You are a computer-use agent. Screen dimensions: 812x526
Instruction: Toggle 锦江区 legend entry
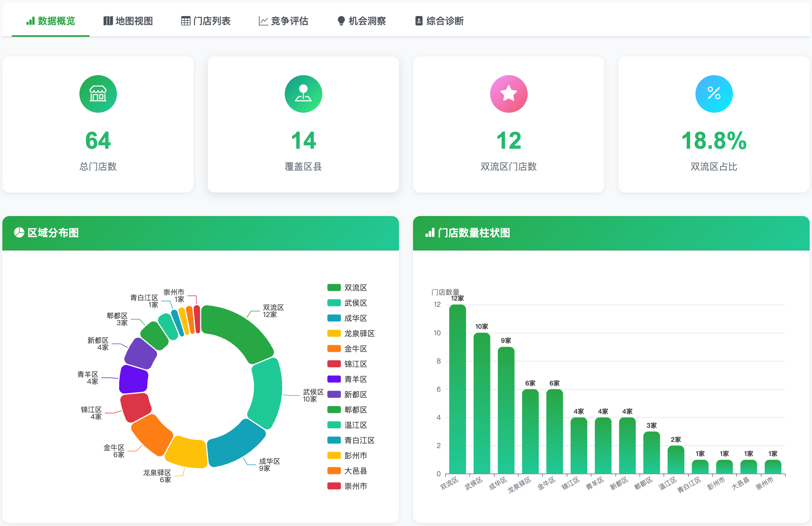click(x=347, y=364)
